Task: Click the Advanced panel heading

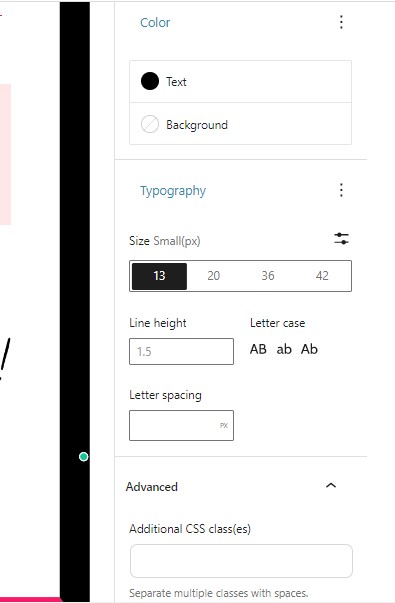Action: tap(152, 487)
